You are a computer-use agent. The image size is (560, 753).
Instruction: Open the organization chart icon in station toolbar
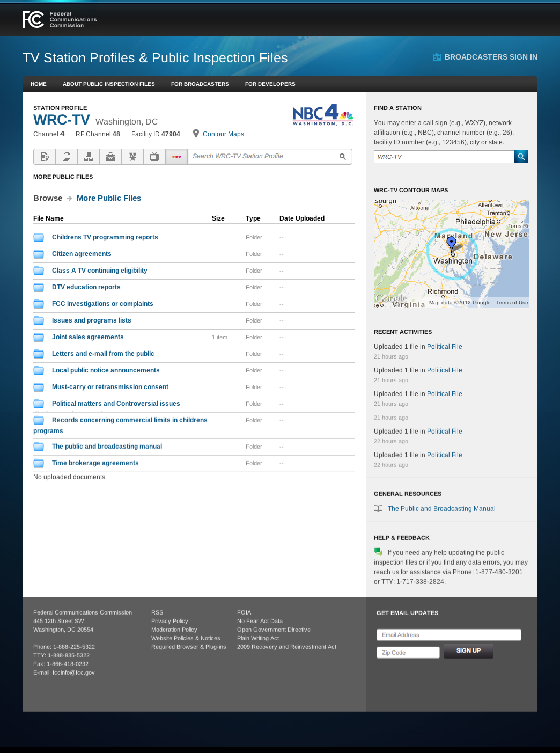pos(89,157)
